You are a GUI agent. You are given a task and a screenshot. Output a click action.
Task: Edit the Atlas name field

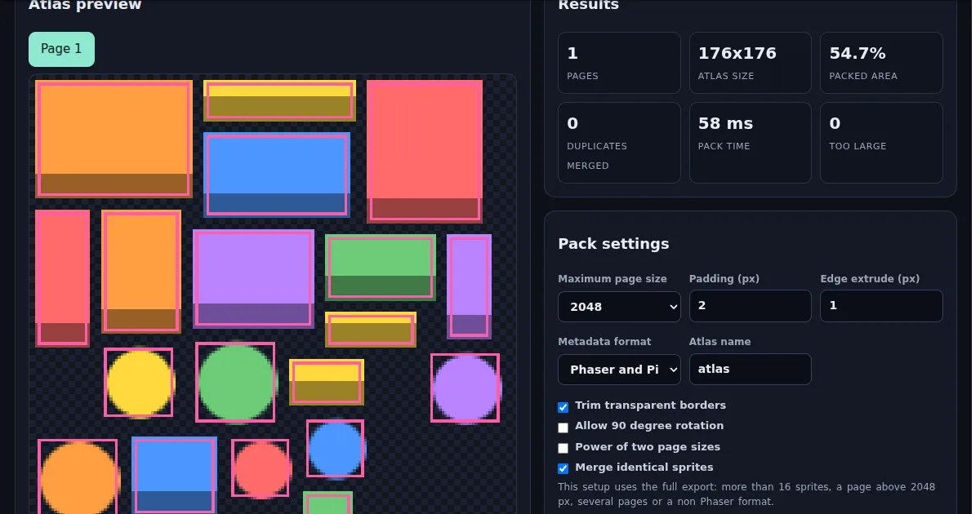click(x=750, y=369)
